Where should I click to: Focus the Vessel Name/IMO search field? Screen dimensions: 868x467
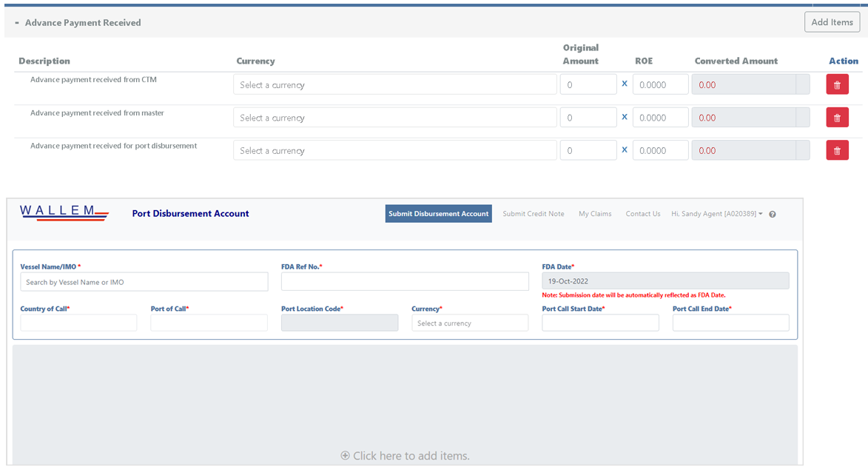point(144,282)
